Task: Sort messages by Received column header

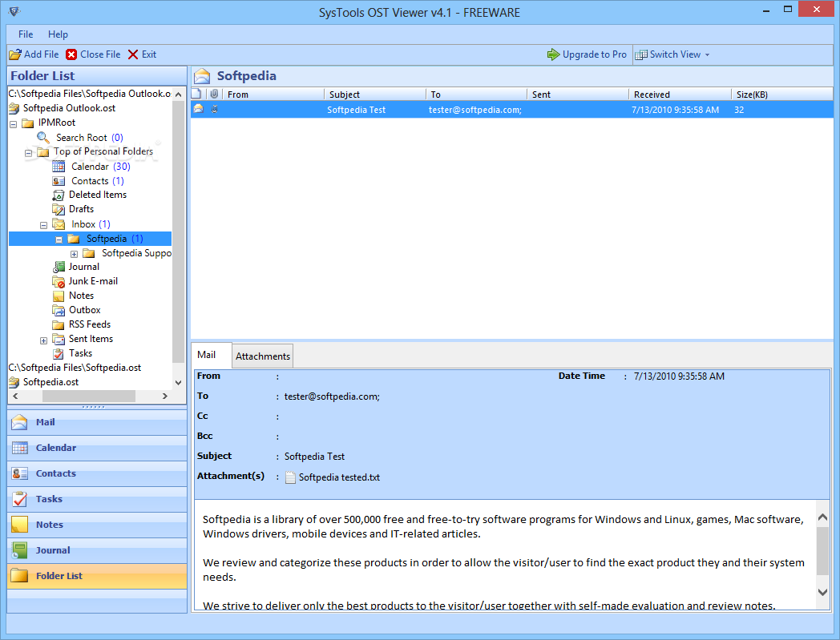Action: tap(680, 95)
